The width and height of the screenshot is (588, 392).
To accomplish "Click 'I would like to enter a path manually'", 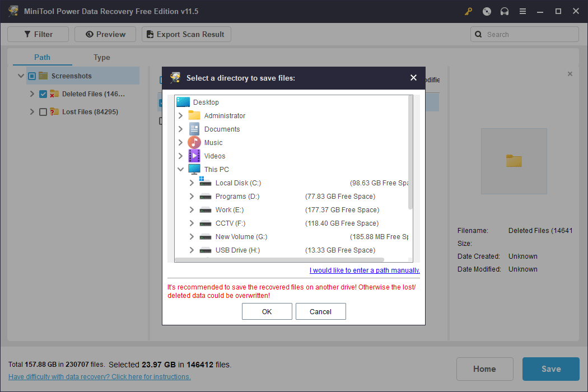I will [365, 270].
